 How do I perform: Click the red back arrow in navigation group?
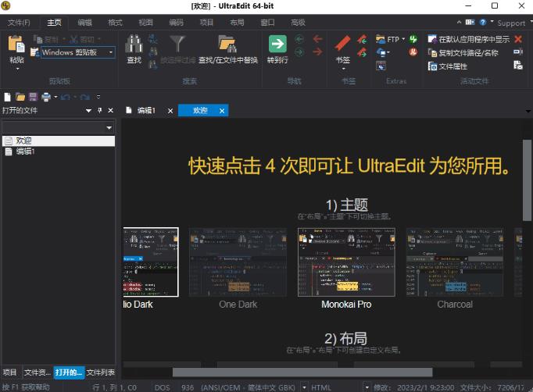(317, 39)
